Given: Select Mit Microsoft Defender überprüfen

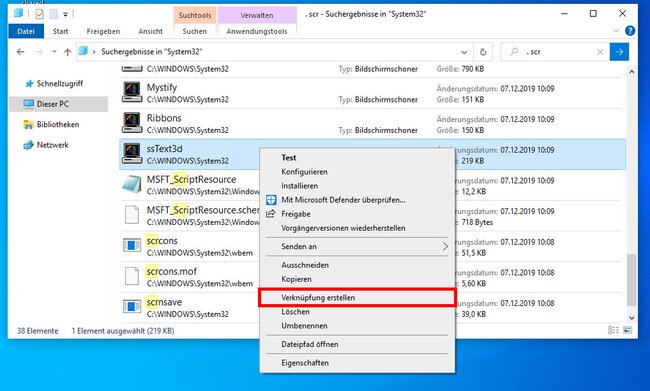Looking at the screenshot, I should tap(343, 200).
